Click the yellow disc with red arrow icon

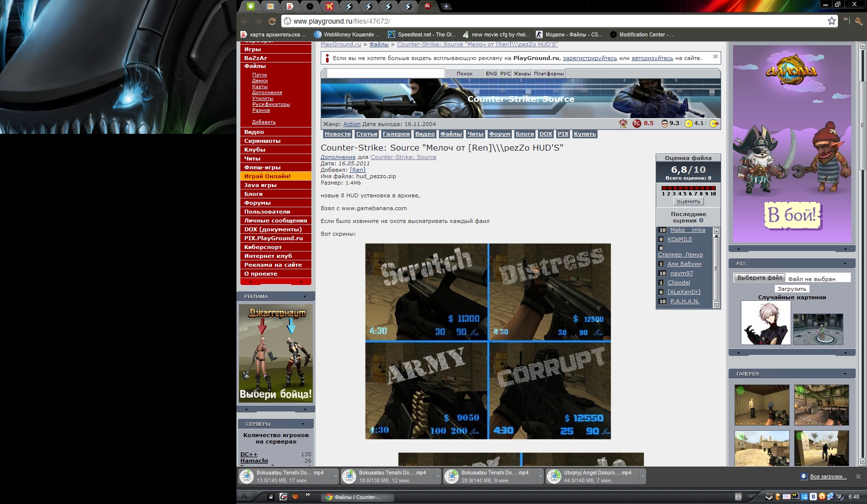tap(714, 124)
